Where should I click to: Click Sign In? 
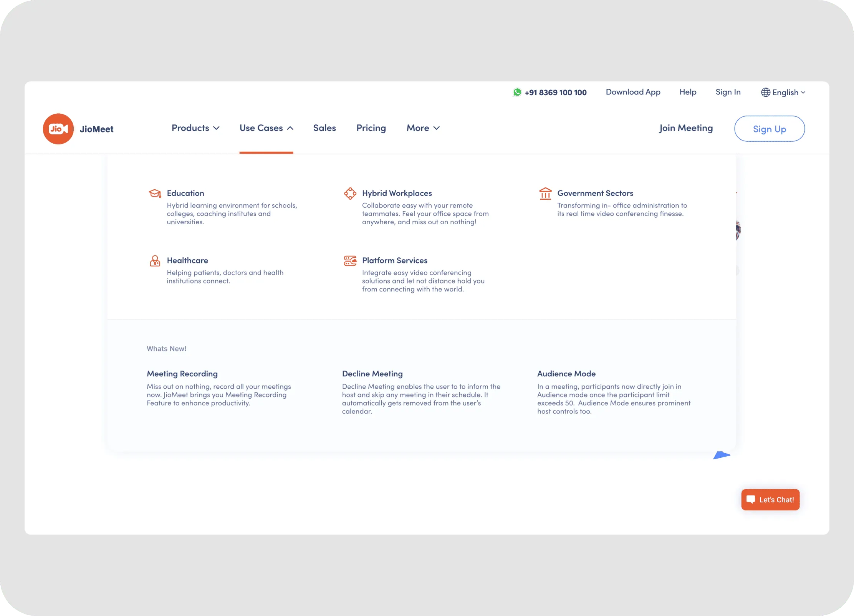pyautogui.click(x=728, y=92)
